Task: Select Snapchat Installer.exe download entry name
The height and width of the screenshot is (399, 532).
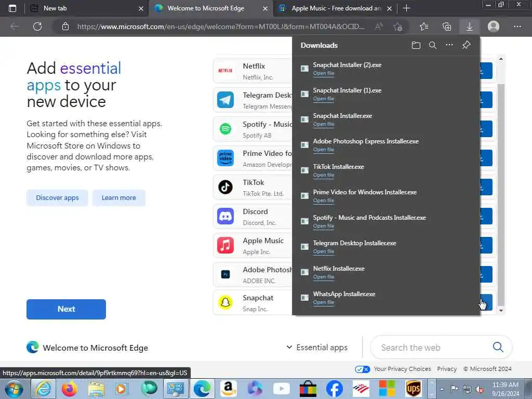Action: pos(342,116)
